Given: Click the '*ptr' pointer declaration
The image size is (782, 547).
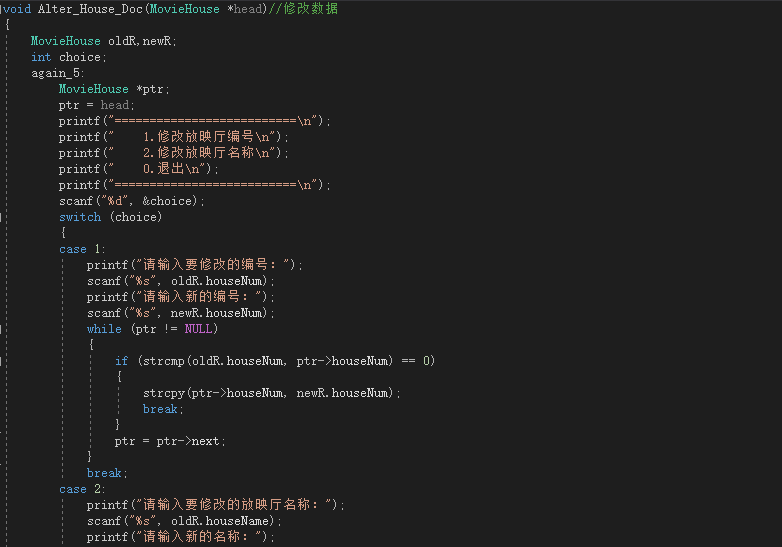Looking at the screenshot, I should click(x=150, y=89).
